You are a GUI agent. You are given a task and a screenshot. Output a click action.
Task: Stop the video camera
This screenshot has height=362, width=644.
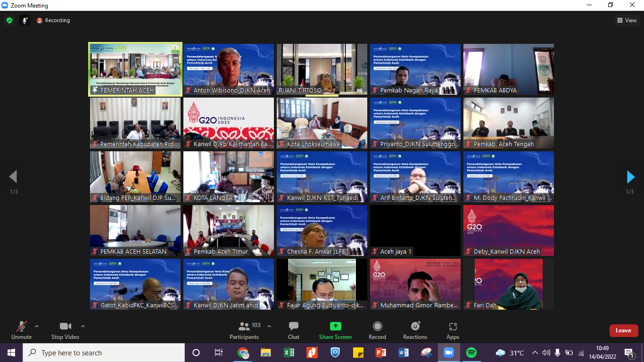[65, 330]
